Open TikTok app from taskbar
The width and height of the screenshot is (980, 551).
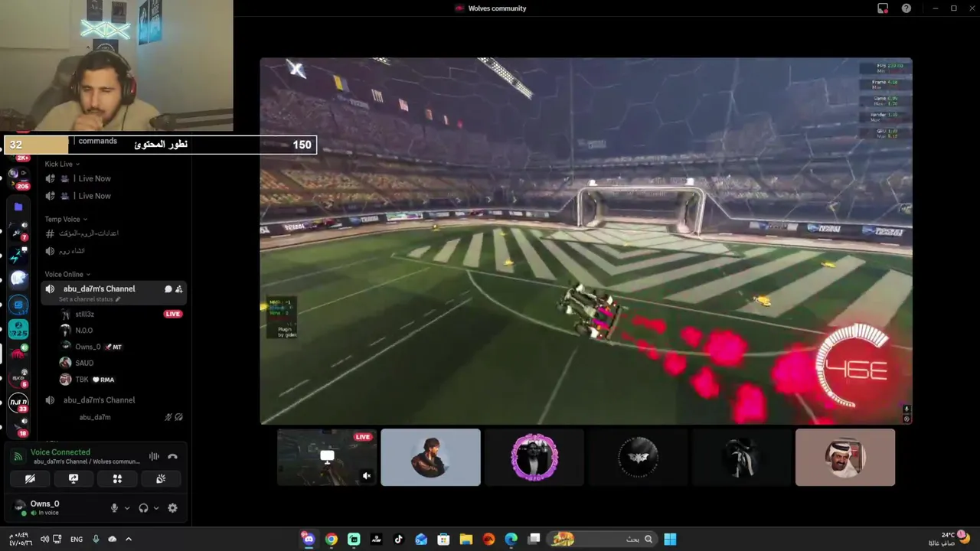tap(398, 539)
